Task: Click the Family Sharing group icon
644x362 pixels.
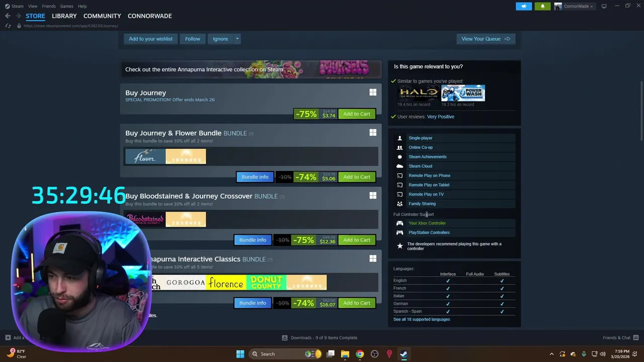Action: [x=399, y=204]
